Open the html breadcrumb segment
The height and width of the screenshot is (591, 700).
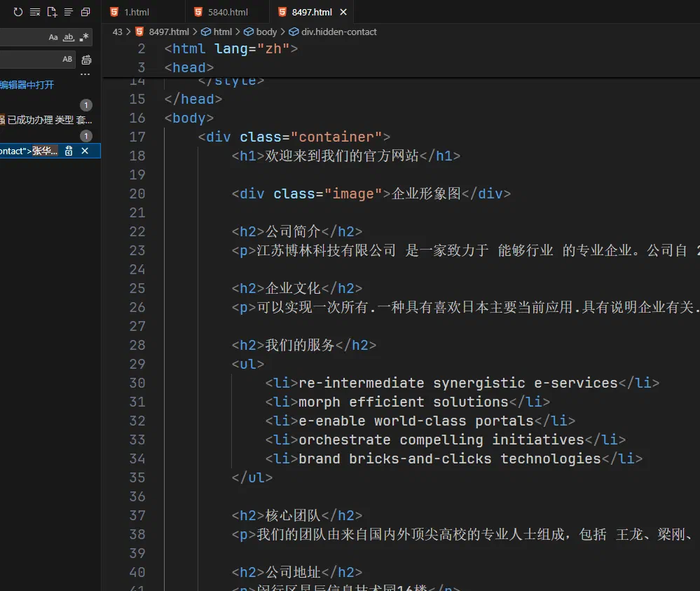[x=217, y=32]
